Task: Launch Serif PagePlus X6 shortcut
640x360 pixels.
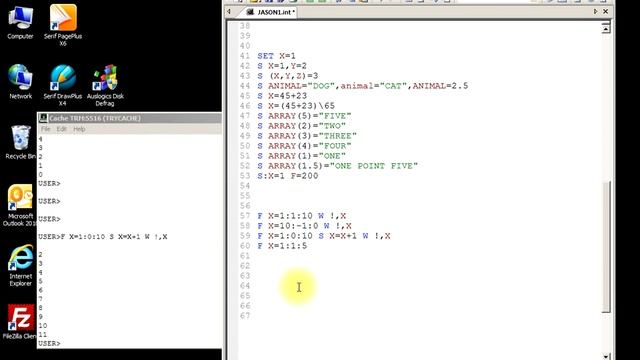Action: [63, 25]
